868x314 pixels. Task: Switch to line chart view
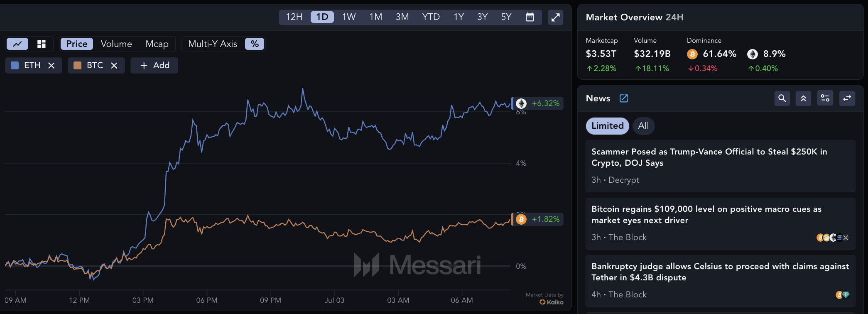tap(17, 44)
